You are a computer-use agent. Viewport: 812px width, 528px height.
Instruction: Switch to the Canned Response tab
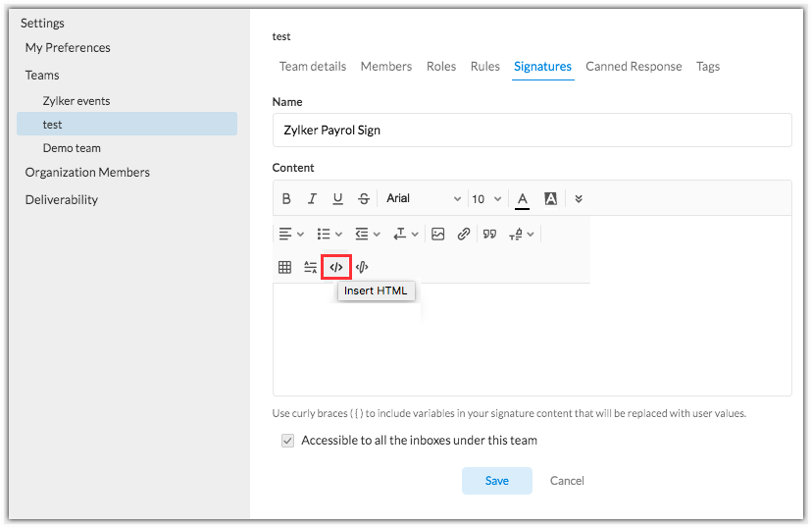(634, 67)
